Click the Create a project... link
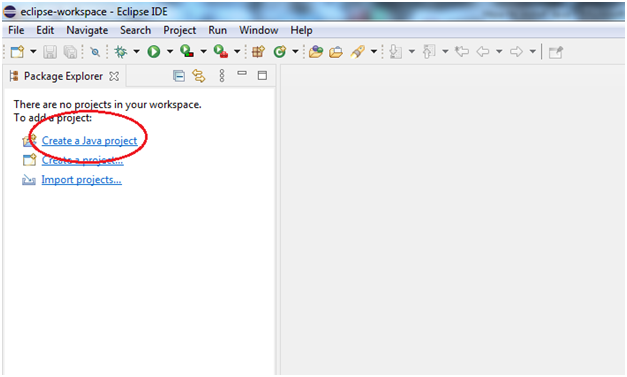The width and height of the screenshot is (627, 377). click(82, 160)
